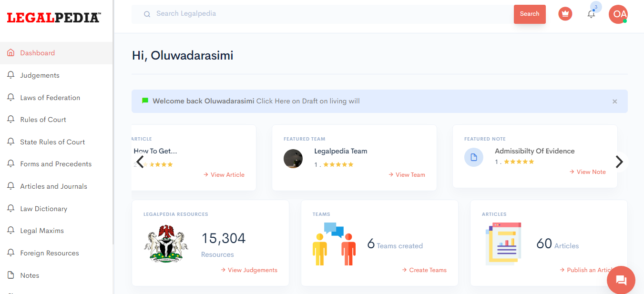The image size is (644, 294).
Task: Click the bell icon beside Laws of Federation
Action: point(10,97)
